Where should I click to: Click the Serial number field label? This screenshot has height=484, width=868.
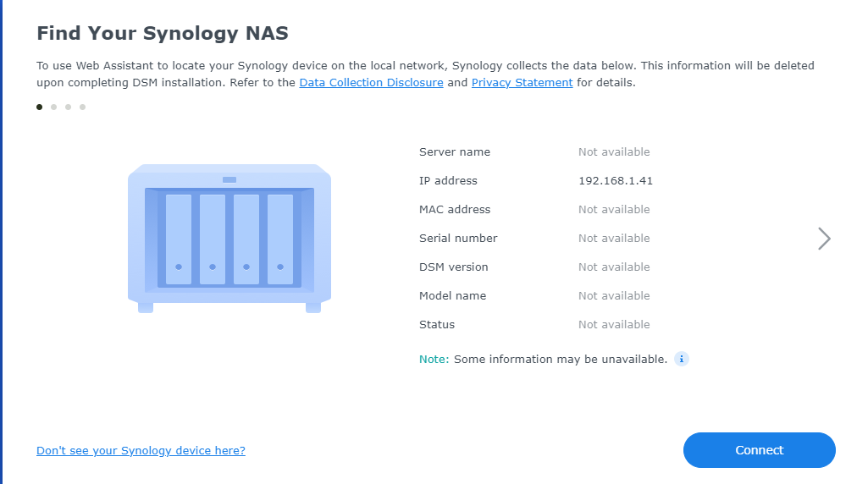click(x=458, y=239)
